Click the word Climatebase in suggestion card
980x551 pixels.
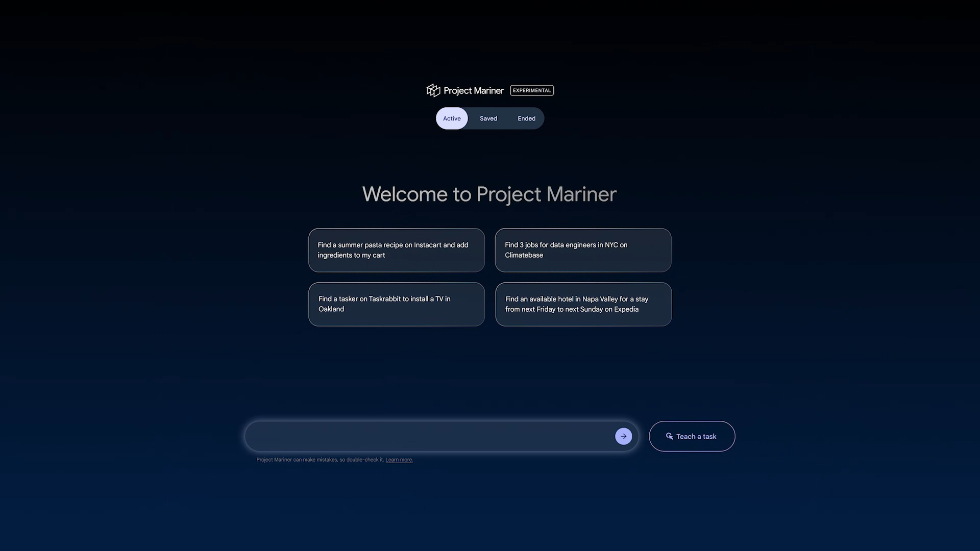(x=524, y=255)
